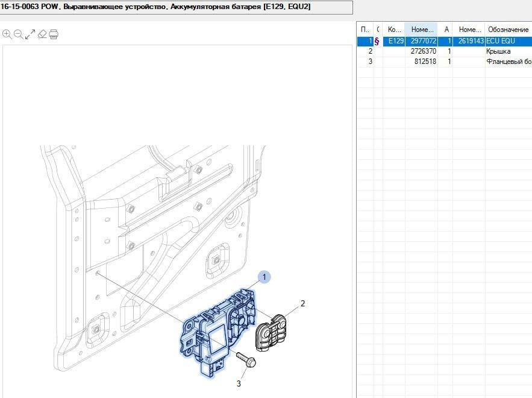Click the printer icon
532x398 pixels.
click(x=54, y=34)
